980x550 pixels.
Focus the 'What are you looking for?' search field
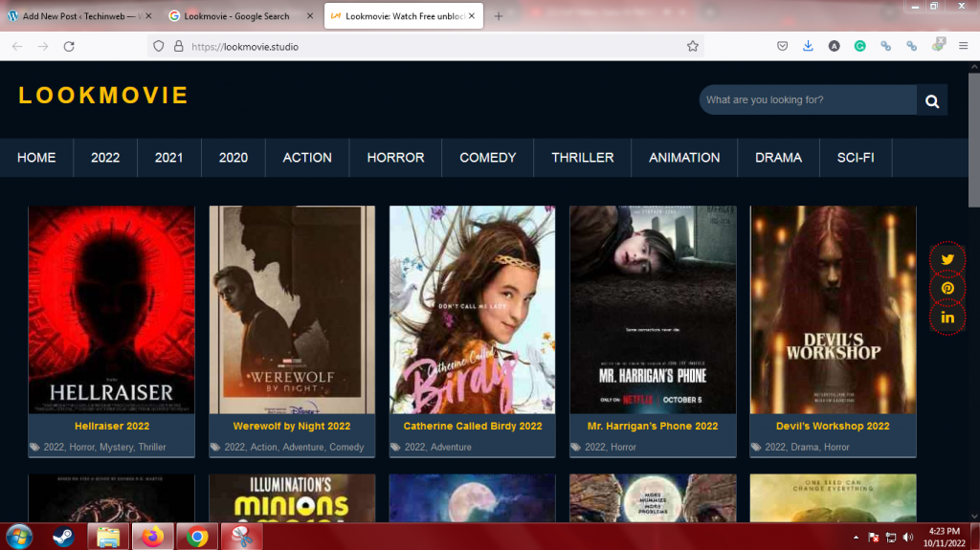point(808,100)
